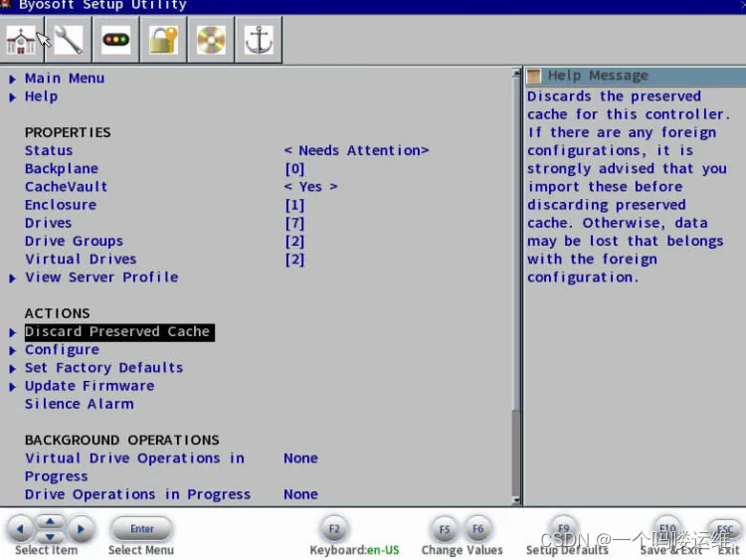Expand arrow beside Main Menu
The image size is (746, 560).
coord(12,79)
